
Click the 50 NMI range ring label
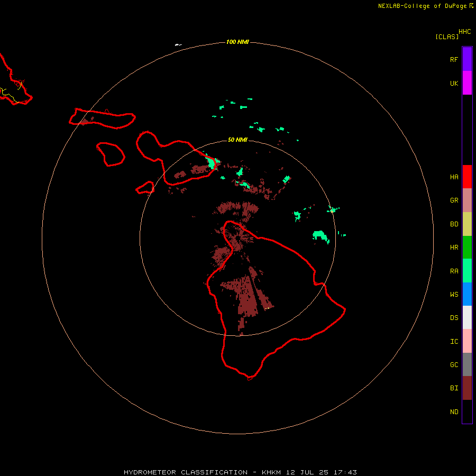point(237,140)
